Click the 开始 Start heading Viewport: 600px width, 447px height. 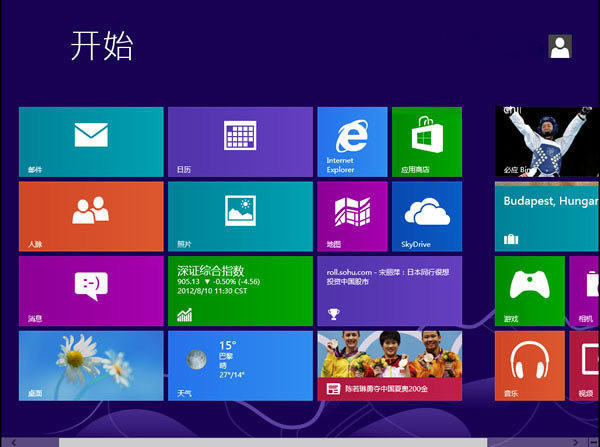coord(102,46)
